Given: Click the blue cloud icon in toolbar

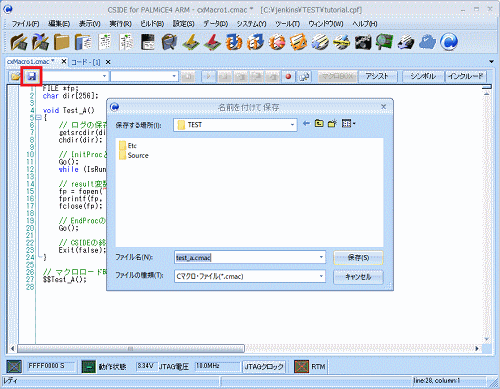Looking at the screenshot, I should click(427, 42).
